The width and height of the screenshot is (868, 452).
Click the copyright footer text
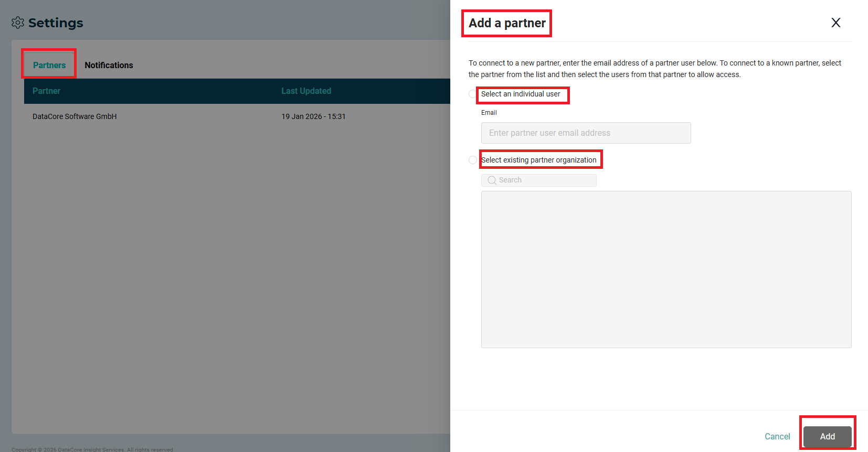(x=92, y=449)
